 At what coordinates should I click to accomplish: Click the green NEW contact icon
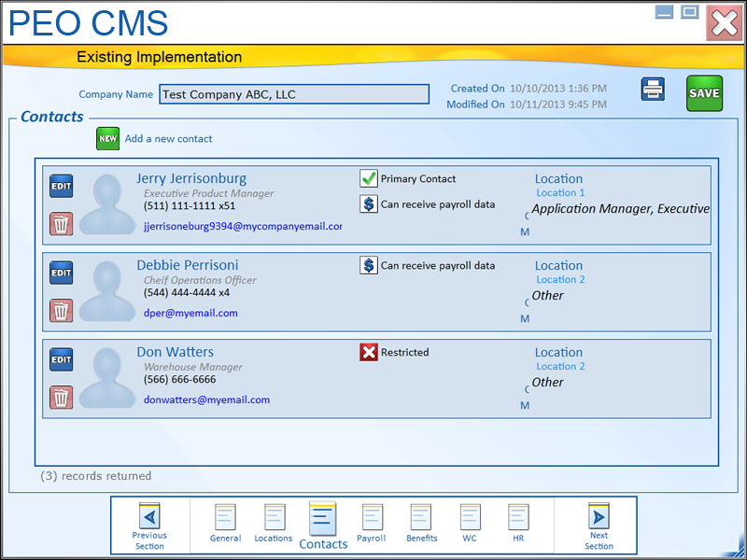click(107, 138)
